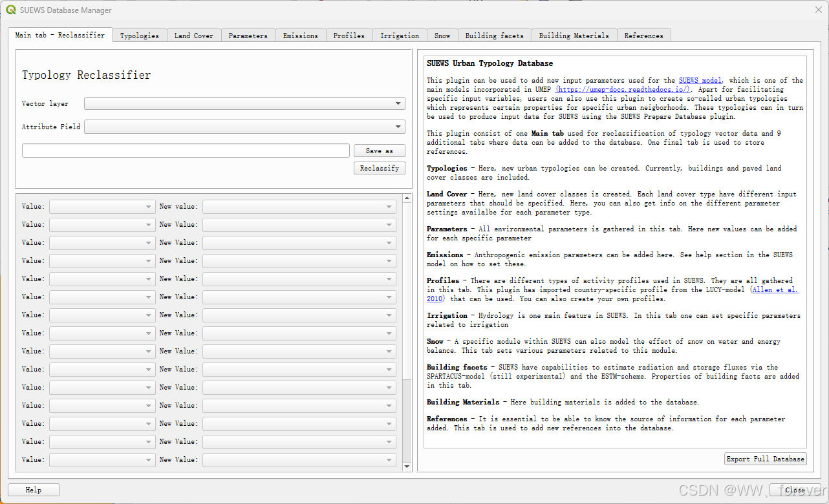
Task: Click bold 'Main tab' in description text
Action: click(548, 134)
